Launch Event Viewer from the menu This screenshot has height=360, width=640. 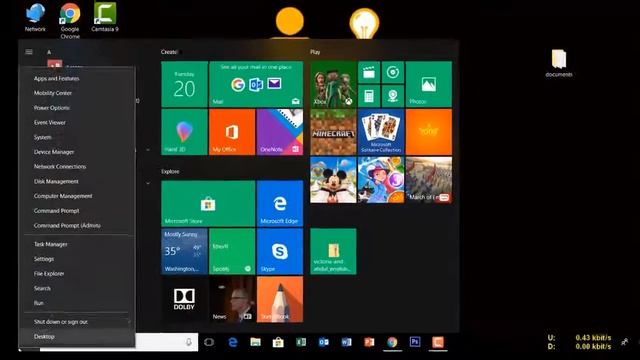coord(78,122)
